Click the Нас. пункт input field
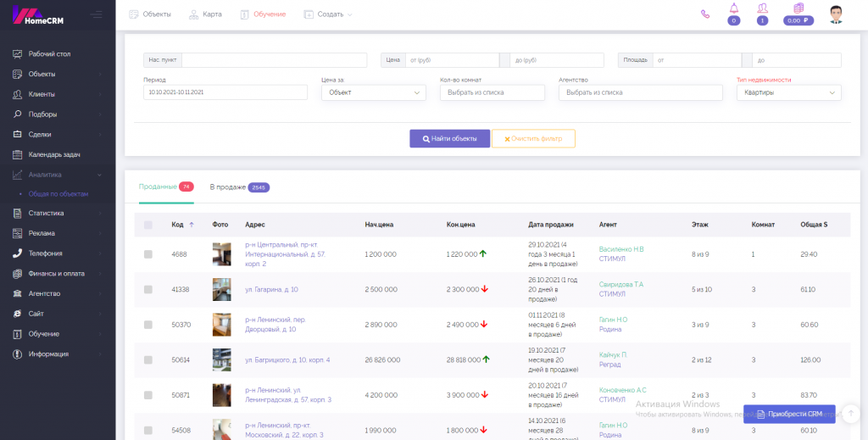The width and height of the screenshot is (868, 440). coord(274,60)
